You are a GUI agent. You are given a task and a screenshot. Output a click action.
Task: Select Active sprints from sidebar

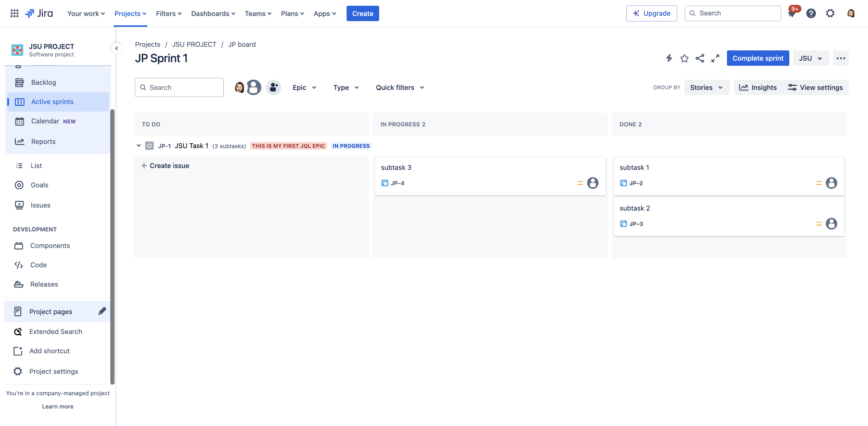[52, 102]
